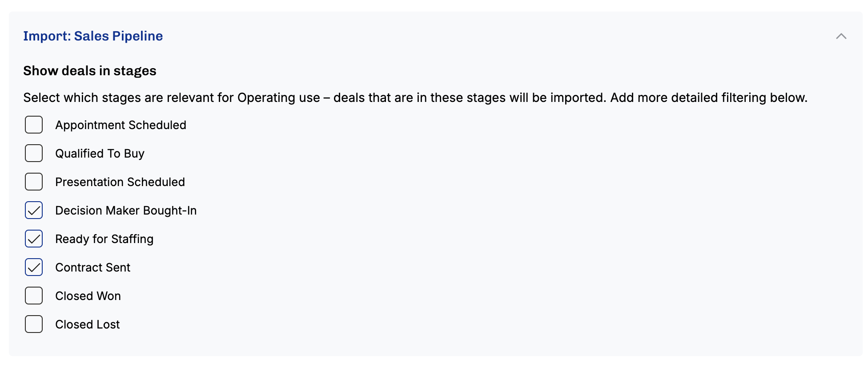Viewport: 868px width, 365px height.
Task: Click the 'Ready for Staffing' label text
Action: point(104,239)
